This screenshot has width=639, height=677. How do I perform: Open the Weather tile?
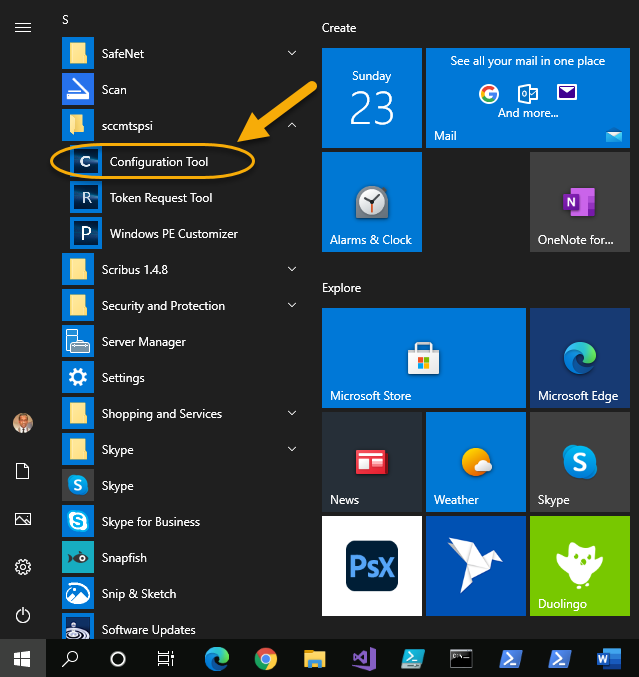point(475,461)
